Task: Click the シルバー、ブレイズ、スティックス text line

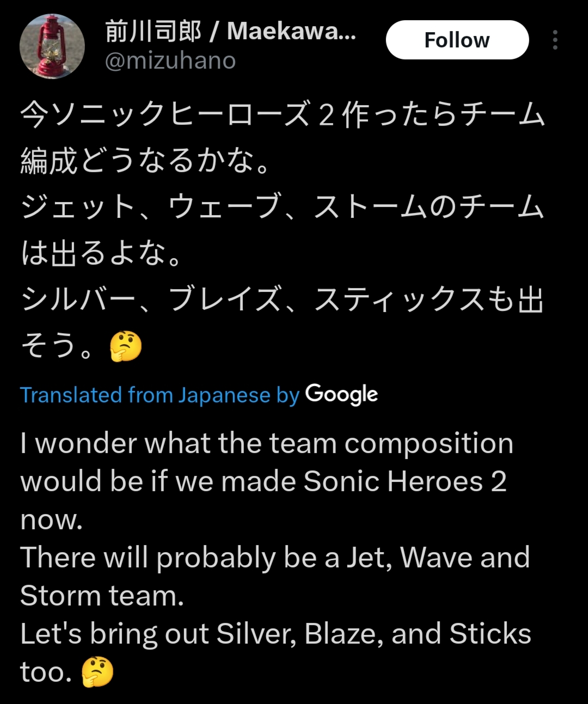Action: pos(283,299)
